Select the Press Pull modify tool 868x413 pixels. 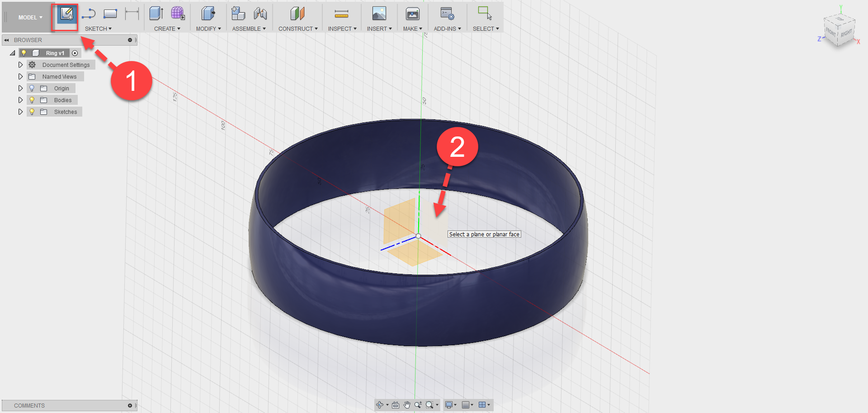208,14
